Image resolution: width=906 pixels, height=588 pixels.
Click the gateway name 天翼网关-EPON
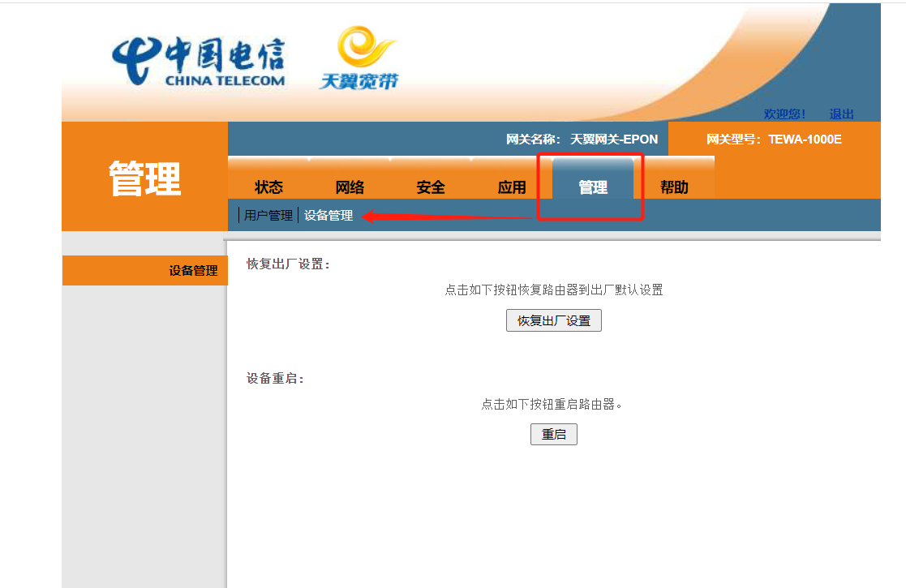click(614, 139)
